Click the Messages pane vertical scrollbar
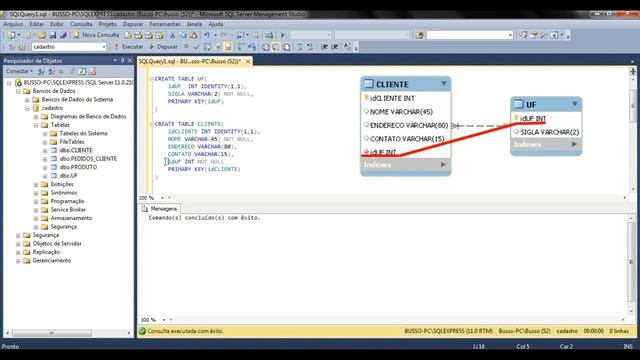 click(x=631, y=263)
